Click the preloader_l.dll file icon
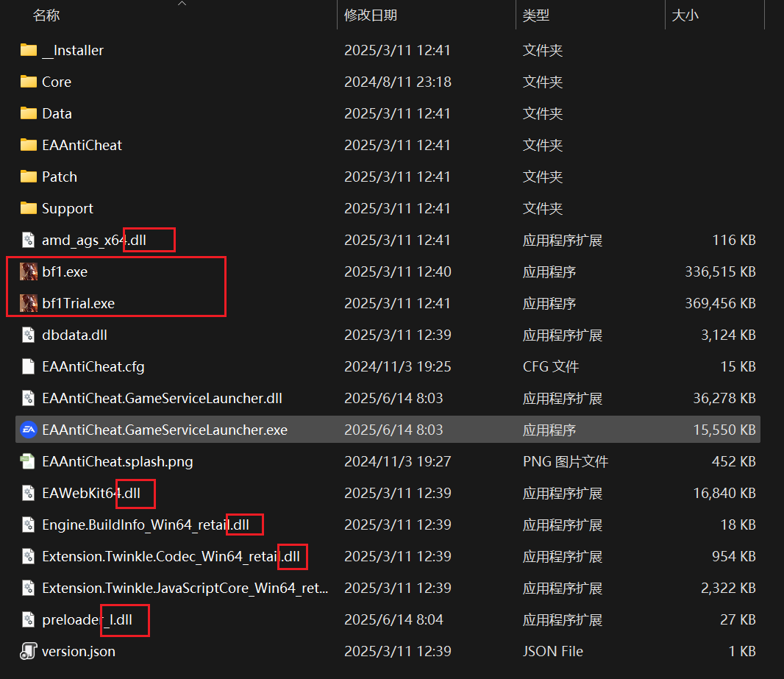784x679 pixels. click(29, 619)
